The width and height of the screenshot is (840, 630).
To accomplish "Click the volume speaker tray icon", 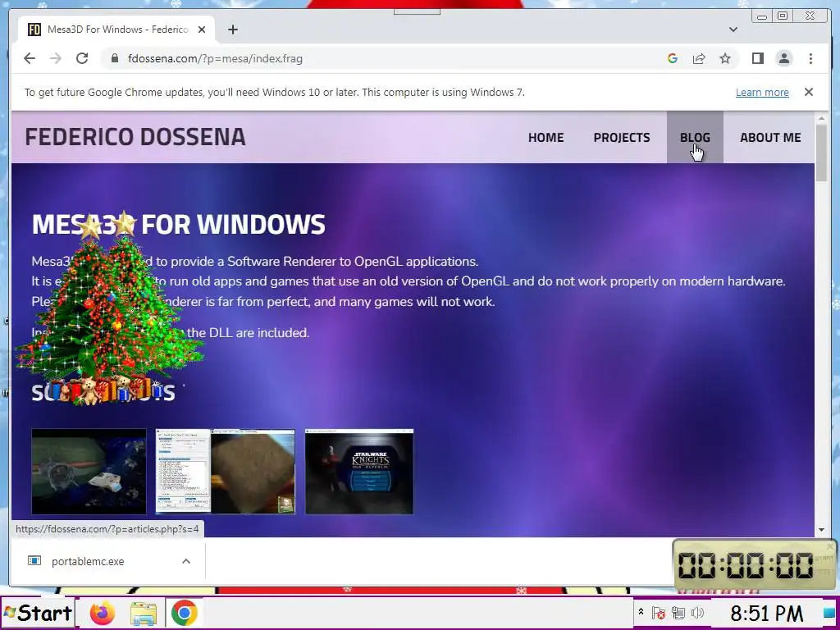I will [697, 613].
